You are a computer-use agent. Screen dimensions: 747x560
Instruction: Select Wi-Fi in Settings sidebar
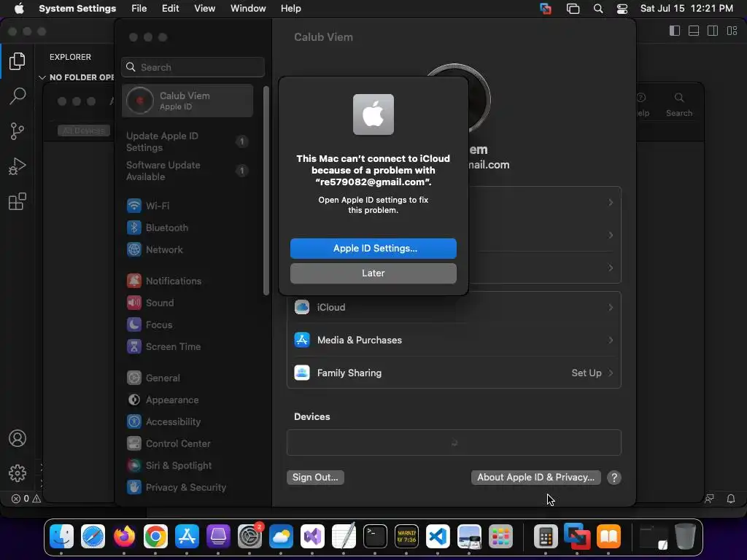[x=187, y=206]
